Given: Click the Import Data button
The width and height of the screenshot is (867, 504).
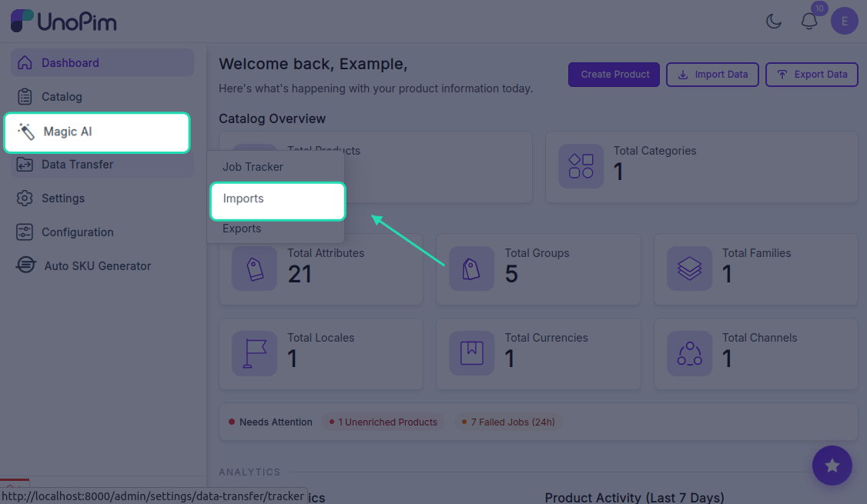Looking at the screenshot, I should click(712, 75).
